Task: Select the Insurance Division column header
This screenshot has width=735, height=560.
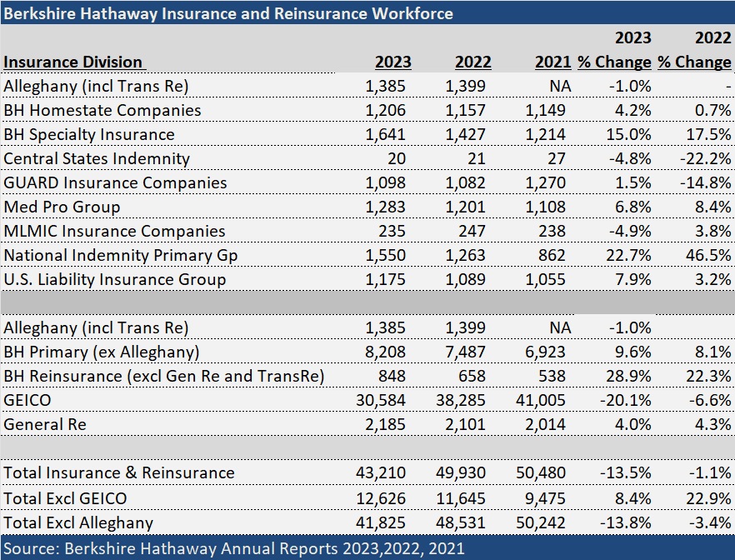Action: click(73, 62)
